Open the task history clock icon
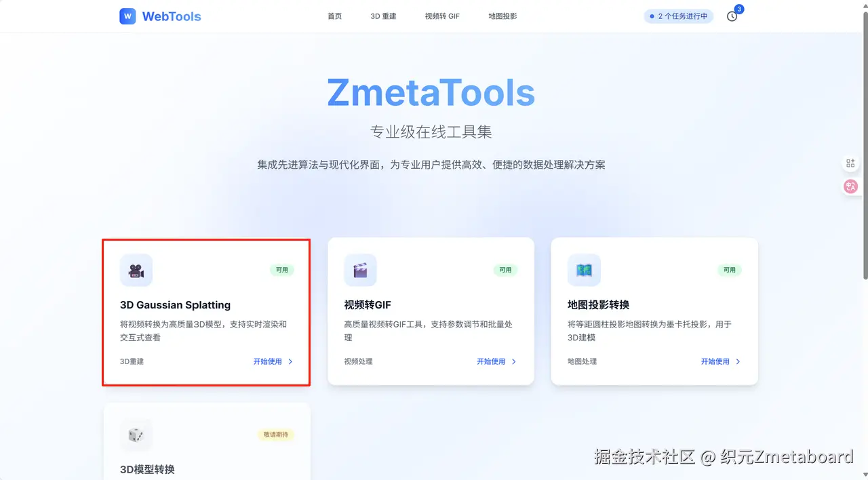This screenshot has width=868, height=480. point(732,16)
